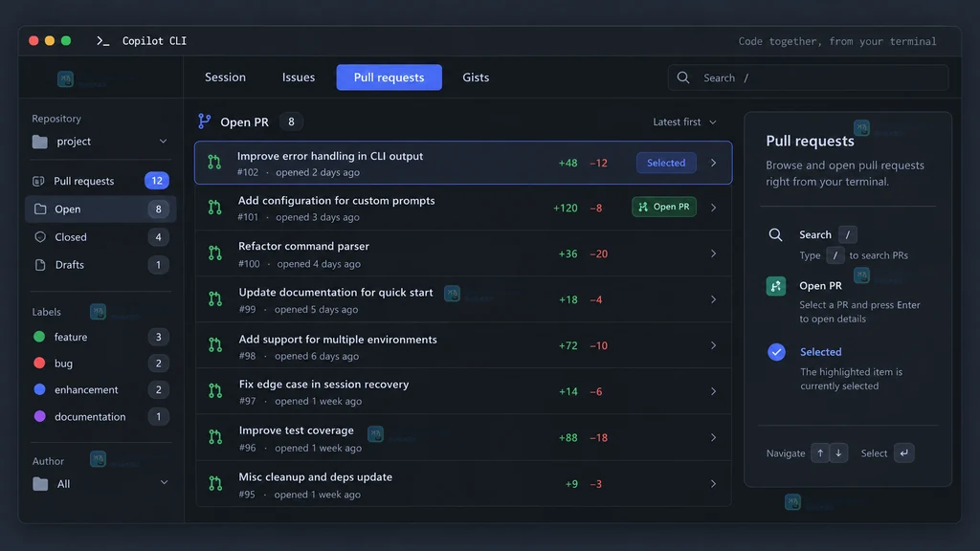The image size is (980, 551).
Task: Click the Author All folder icon
Action: (x=40, y=484)
